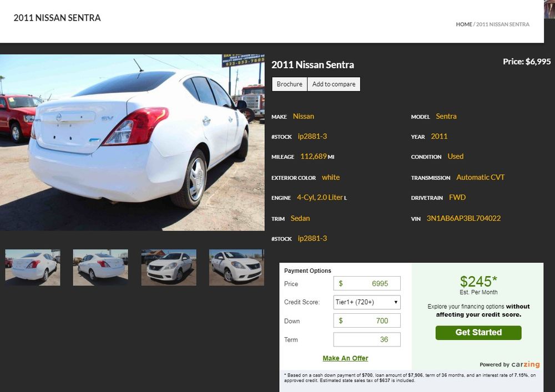Click the 2011 Nissan Sentra listing title
The image size is (555, 392).
pyautogui.click(x=312, y=65)
